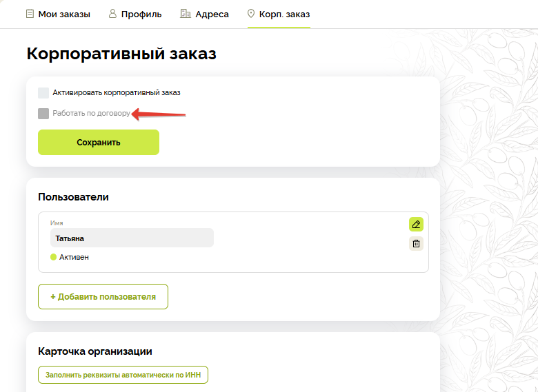538x392 pixels.
Task: Click the Добавить пользователя button
Action: (103, 297)
